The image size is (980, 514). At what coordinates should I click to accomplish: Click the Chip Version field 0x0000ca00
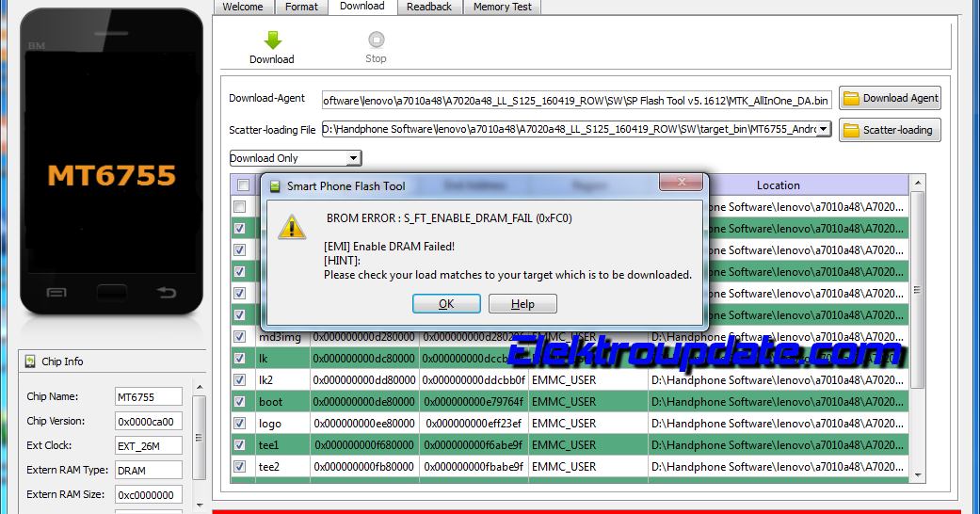click(149, 422)
